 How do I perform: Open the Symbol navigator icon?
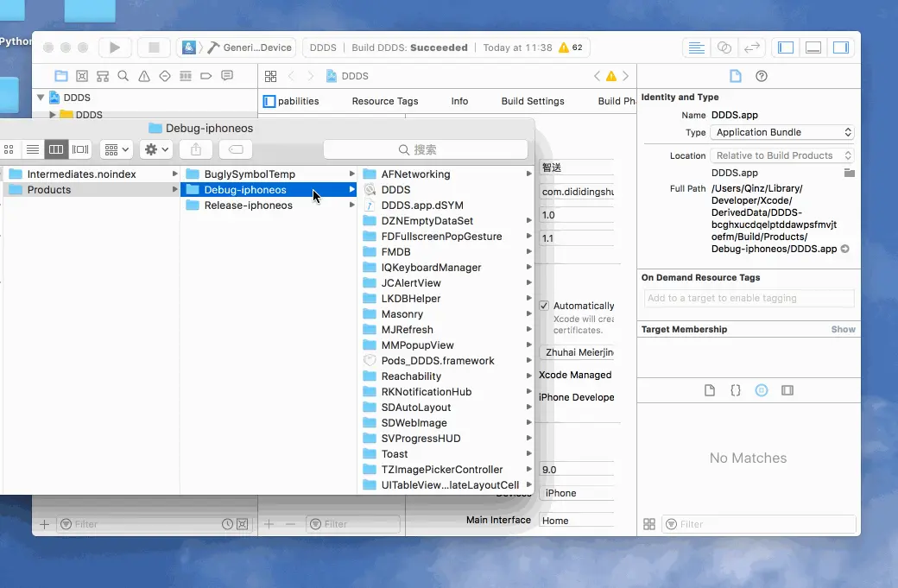[x=103, y=76]
